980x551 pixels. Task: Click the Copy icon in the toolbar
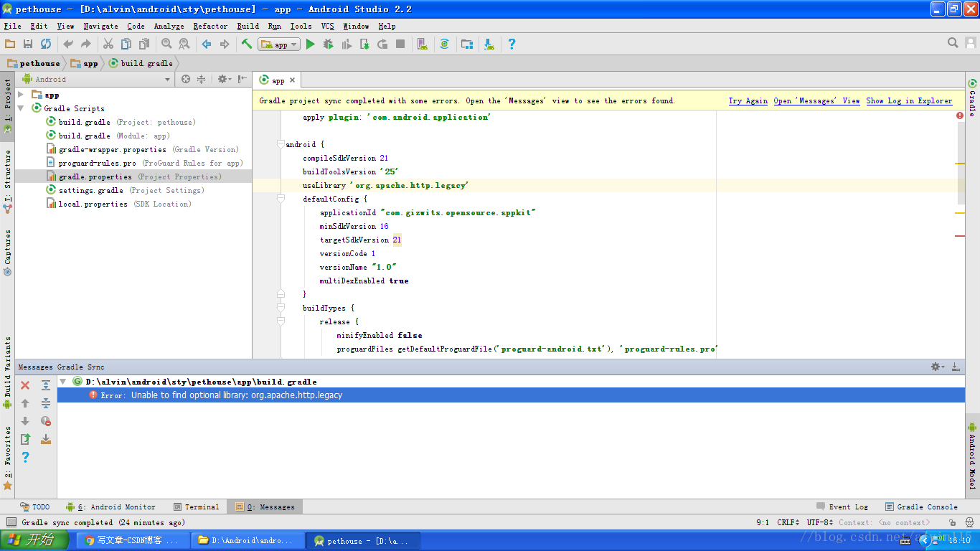pos(126,44)
